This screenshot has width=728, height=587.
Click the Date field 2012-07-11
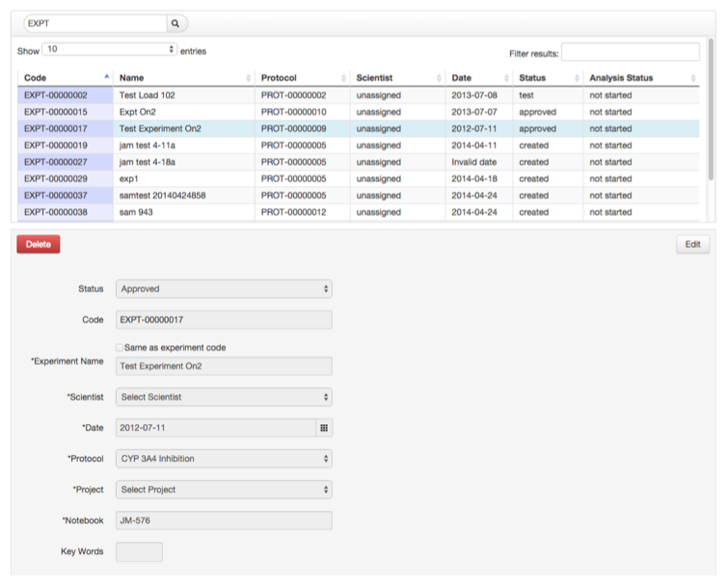[x=216, y=428]
